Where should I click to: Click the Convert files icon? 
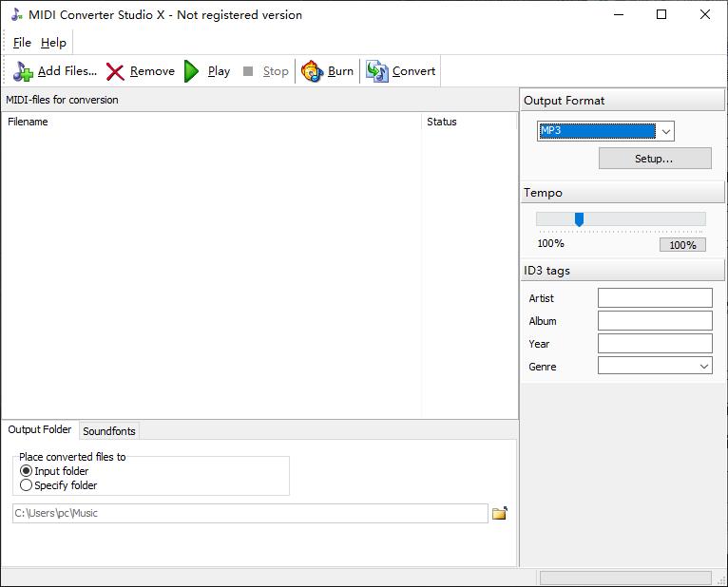tap(377, 71)
